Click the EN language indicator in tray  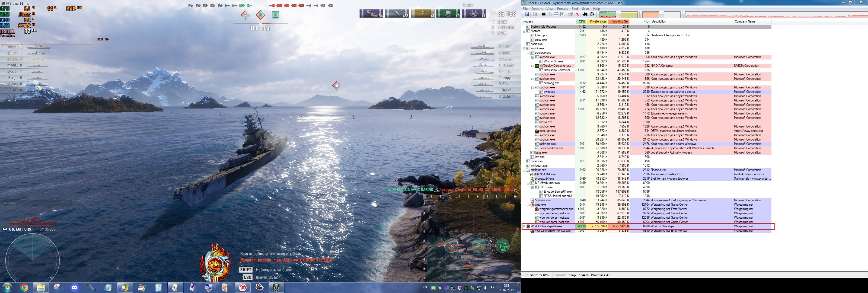pos(425,287)
